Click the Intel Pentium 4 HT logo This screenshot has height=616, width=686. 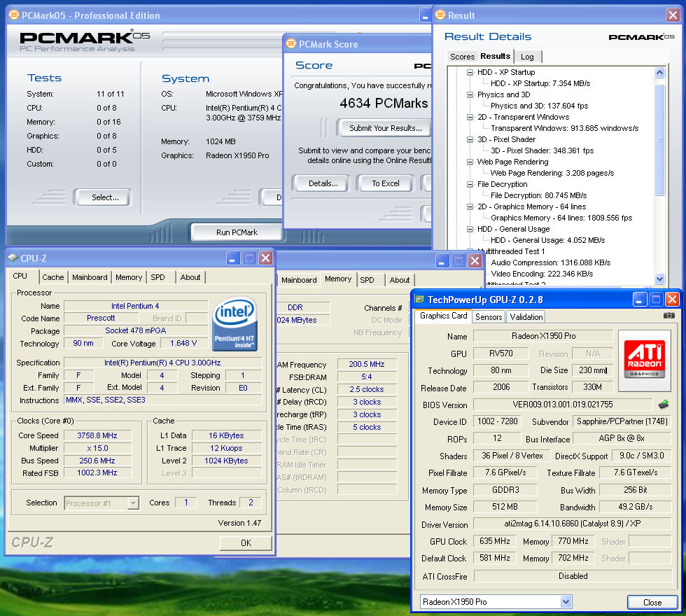(235, 323)
